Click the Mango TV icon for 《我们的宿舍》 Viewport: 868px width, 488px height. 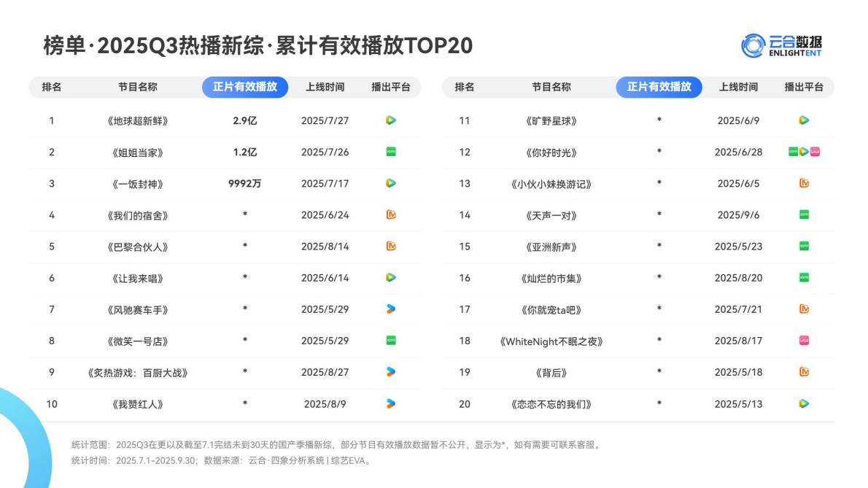click(392, 214)
